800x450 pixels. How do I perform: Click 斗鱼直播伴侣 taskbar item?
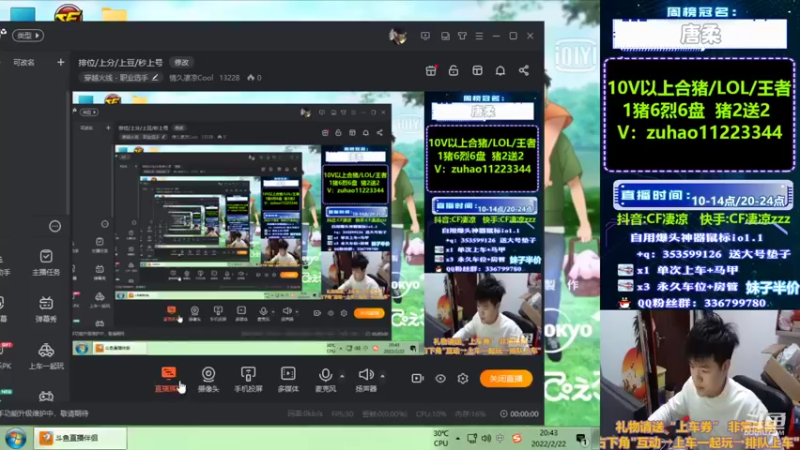coord(80,438)
